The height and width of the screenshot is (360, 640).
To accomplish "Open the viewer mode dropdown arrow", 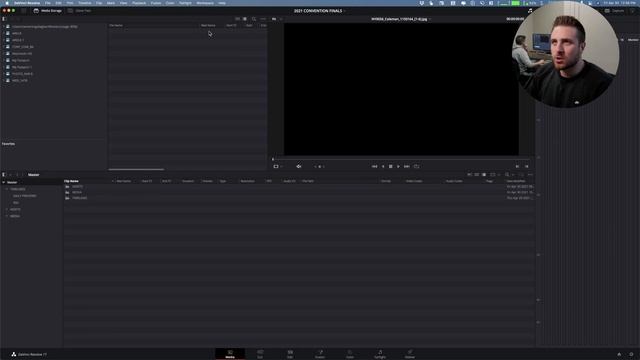I will coord(282,167).
